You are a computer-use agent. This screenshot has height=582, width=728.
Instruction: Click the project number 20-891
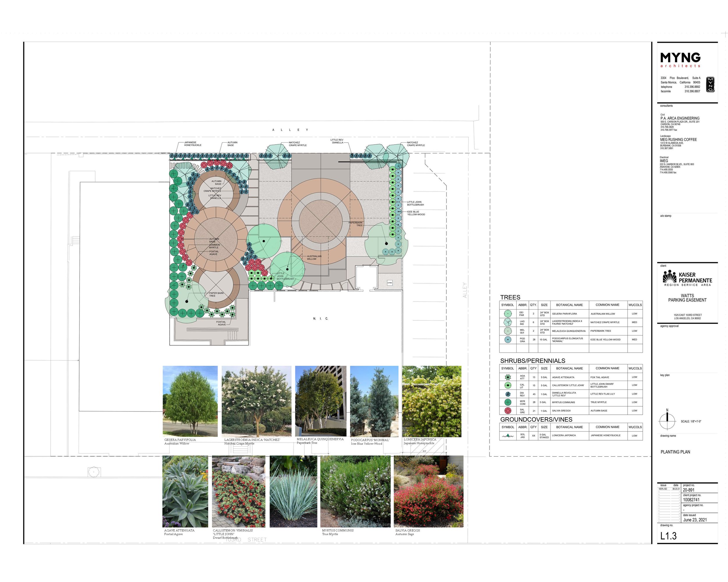pos(689,490)
